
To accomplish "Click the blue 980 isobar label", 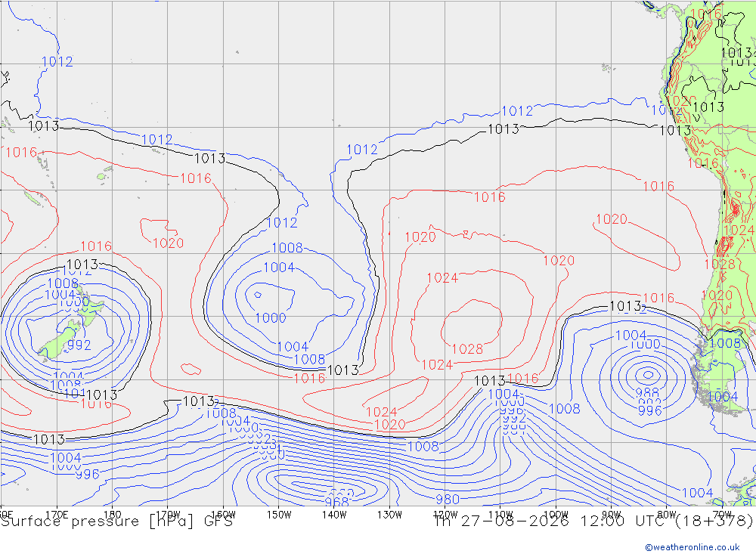I will [447, 499].
